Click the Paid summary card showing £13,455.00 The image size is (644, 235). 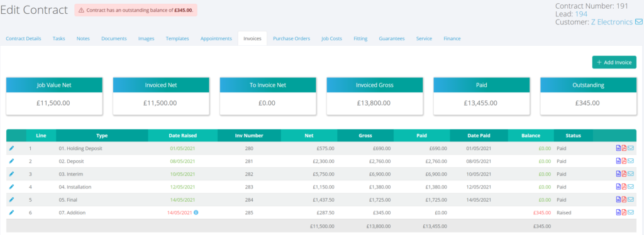point(481,96)
